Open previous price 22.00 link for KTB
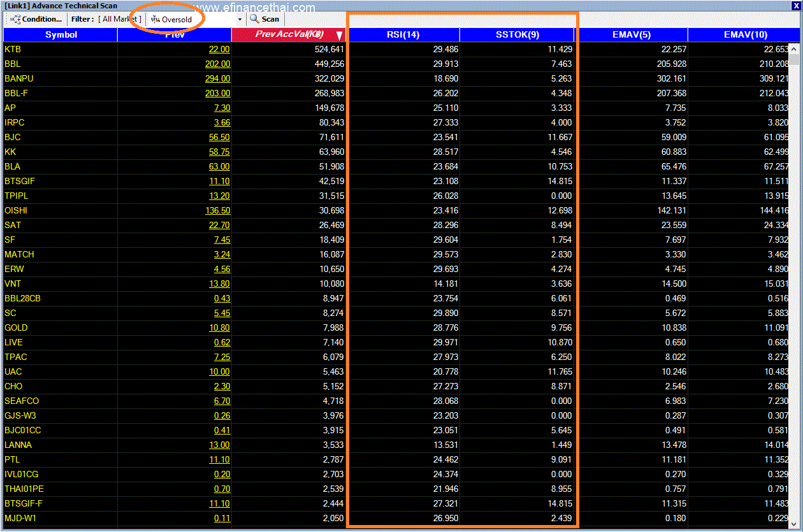Viewport: 803px width, 532px height. (219, 49)
